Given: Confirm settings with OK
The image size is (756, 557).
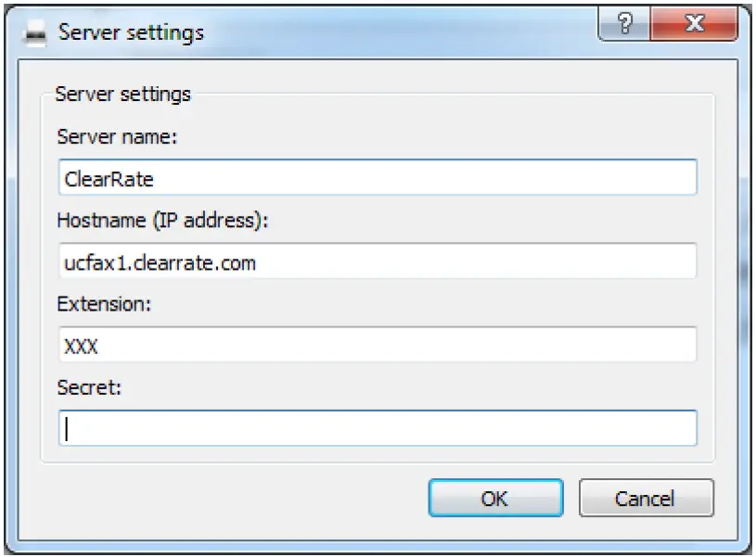Looking at the screenshot, I should 497,497.
